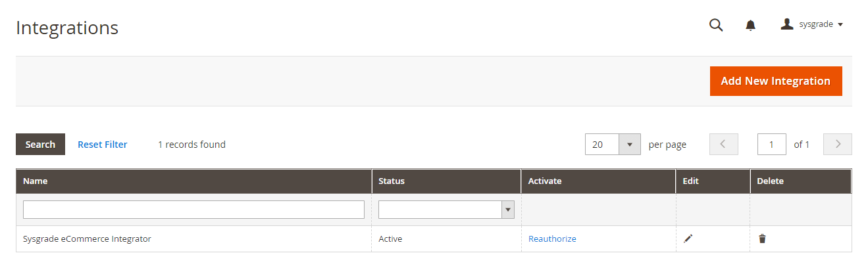Open the per page count dropdown arrow
The height and width of the screenshot is (274, 868).
pos(630,145)
